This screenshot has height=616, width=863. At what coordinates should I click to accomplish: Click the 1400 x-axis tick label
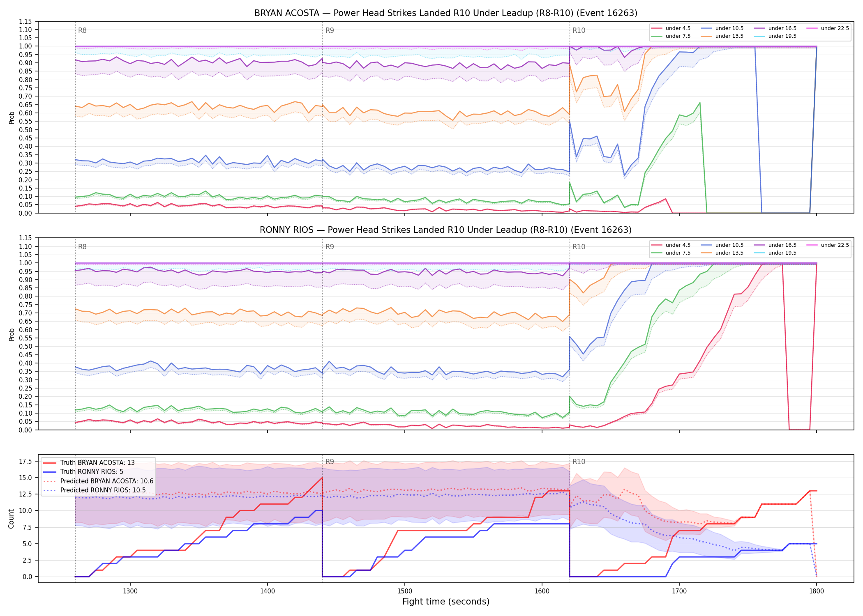point(268,591)
